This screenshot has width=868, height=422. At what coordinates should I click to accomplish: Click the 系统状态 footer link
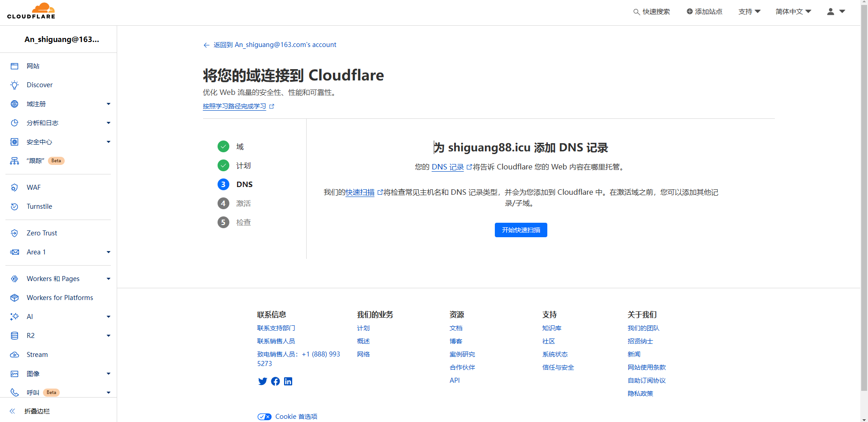(x=555, y=354)
